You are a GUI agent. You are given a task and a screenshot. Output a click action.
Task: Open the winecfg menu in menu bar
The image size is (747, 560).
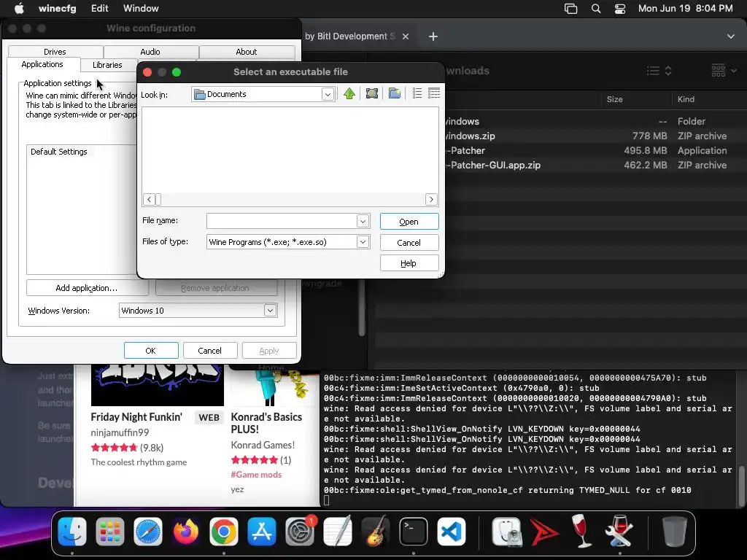(57, 9)
